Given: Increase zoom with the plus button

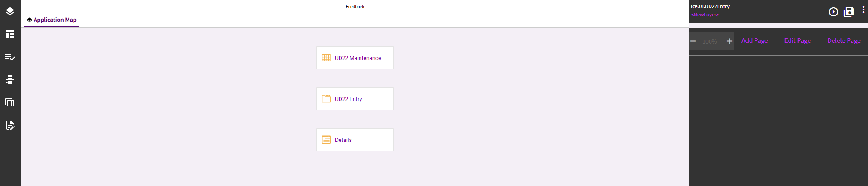Looking at the screenshot, I should pyautogui.click(x=730, y=41).
